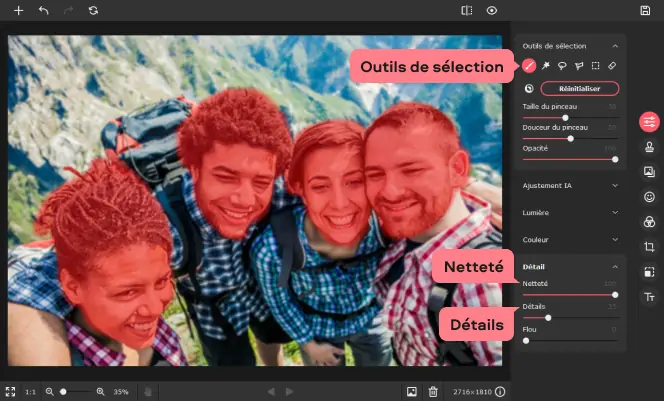Viewport: 664px width, 401px height.
Task: Go to next image arrow
Action: (x=289, y=392)
